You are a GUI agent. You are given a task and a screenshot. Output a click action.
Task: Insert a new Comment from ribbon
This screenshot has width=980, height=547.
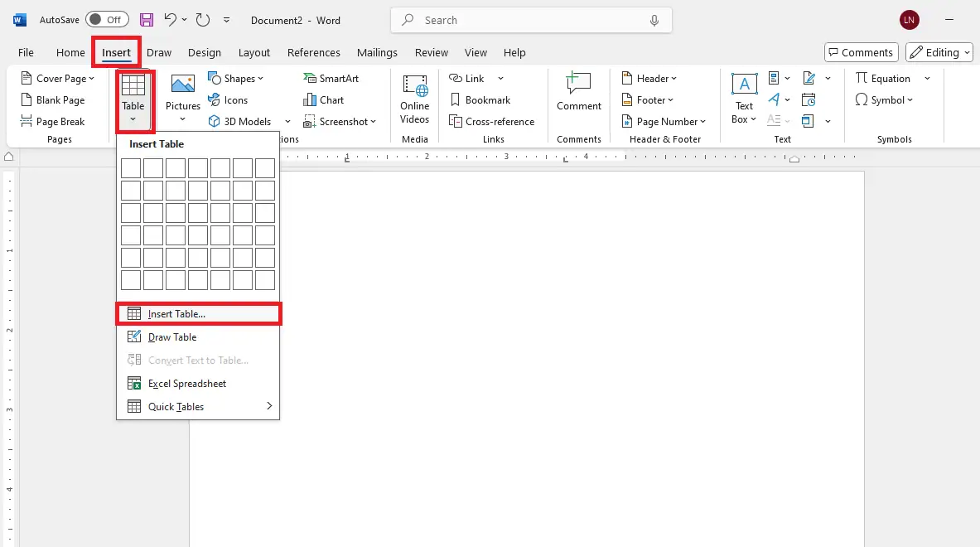click(x=579, y=93)
